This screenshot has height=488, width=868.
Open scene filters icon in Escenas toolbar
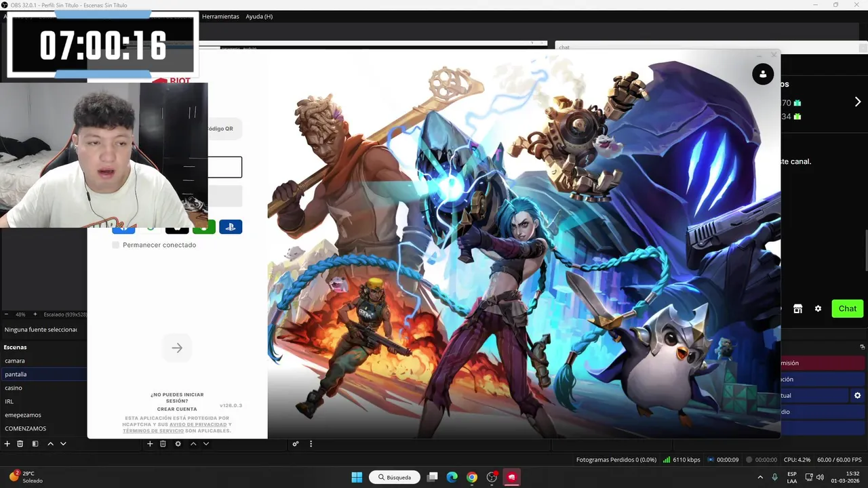pyautogui.click(x=35, y=444)
